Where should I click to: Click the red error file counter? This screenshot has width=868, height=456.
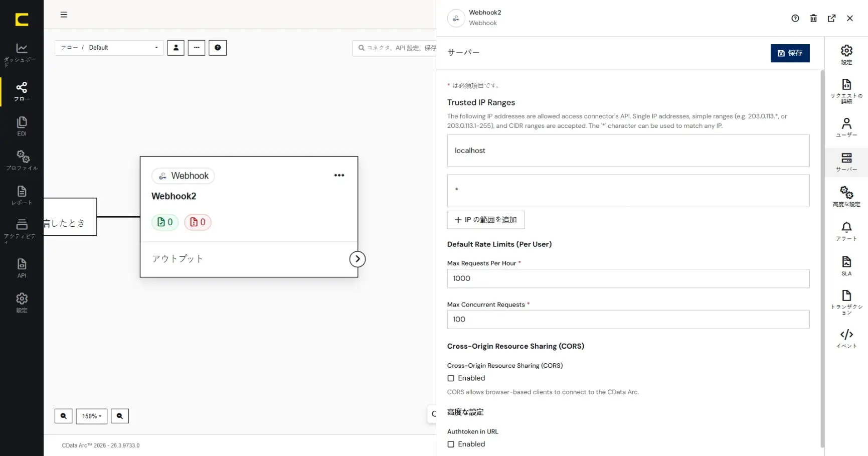coord(198,222)
